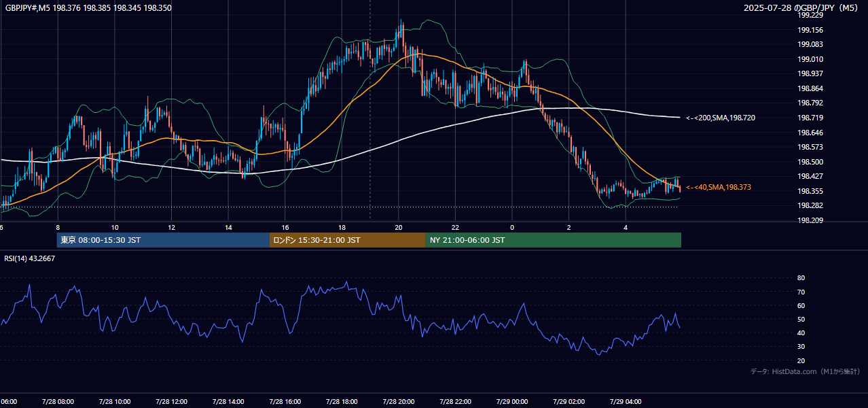Click RSI scale level 80
Viewport: 868px width, 408px height.
pos(801,278)
